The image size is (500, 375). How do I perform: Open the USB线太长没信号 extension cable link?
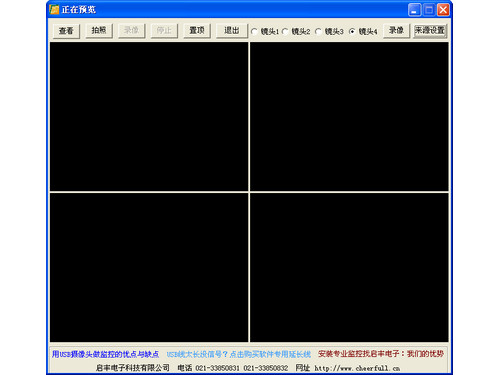239,354
